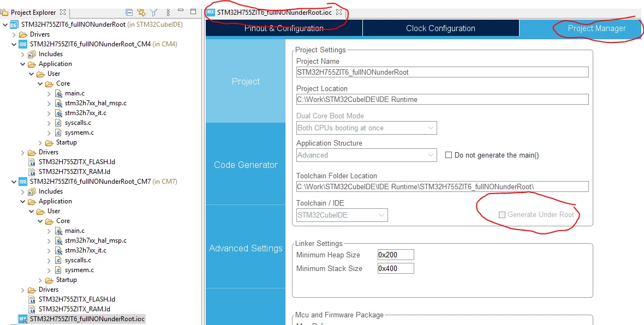Click the Startup folder icon under CM7
Viewport: 644px width, 325px height.
[49, 280]
